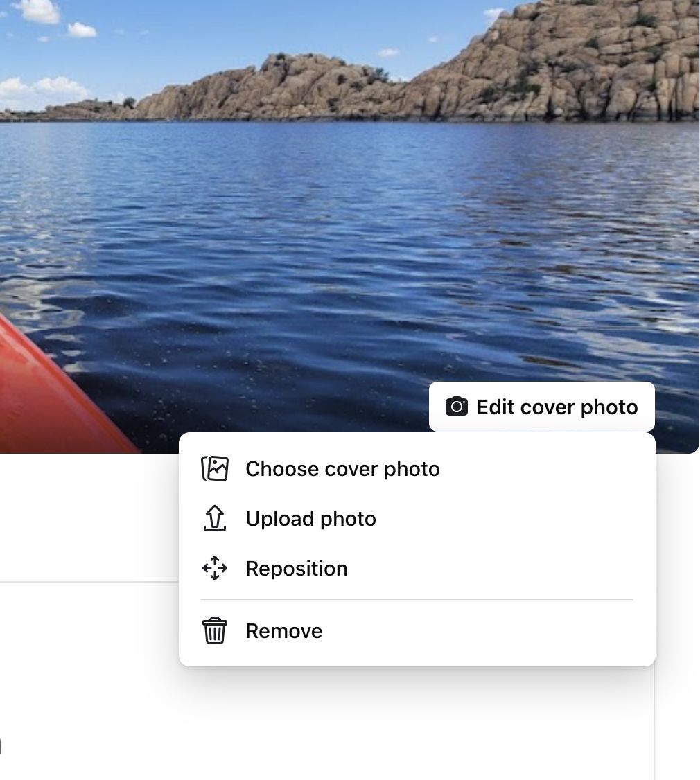The width and height of the screenshot is (700, 780).
Task: Click the trash can icon
Action: coord(215,631)
